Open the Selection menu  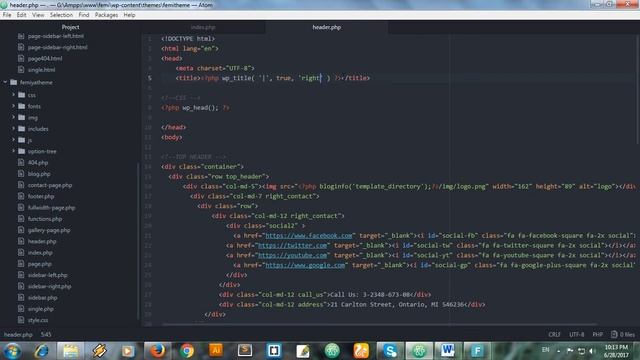tap(61, 15)
